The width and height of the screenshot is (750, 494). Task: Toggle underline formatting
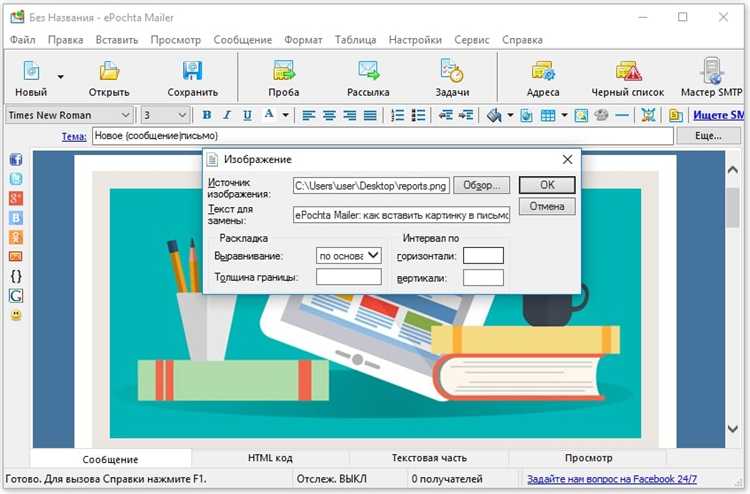pyautogui.click(x=246, y=116)
